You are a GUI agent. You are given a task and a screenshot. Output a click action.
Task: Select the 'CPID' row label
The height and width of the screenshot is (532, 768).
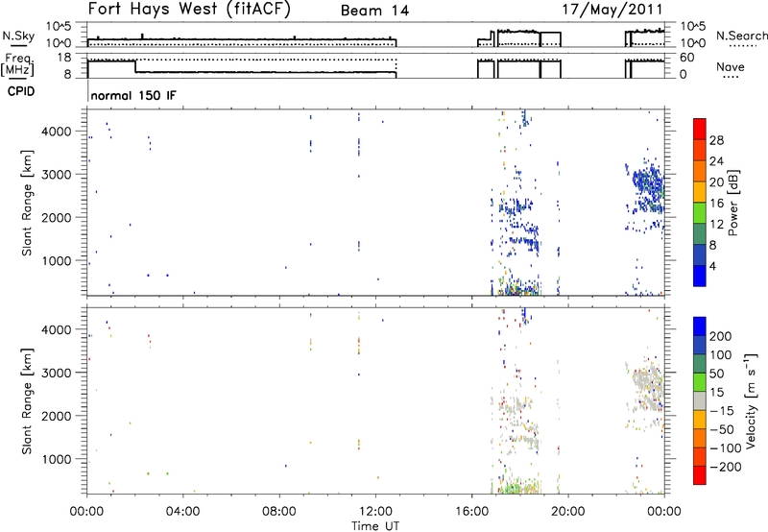coord(21,91)
